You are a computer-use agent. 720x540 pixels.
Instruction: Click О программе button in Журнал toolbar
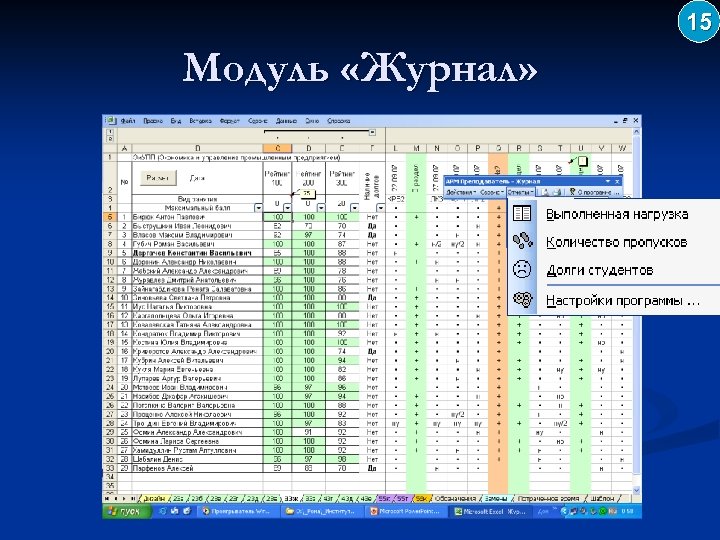[594, 192]
